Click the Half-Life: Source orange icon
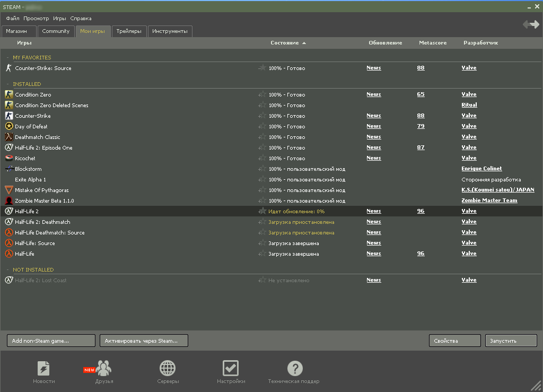This screenshot has height=392, width=543. [9, 243]
